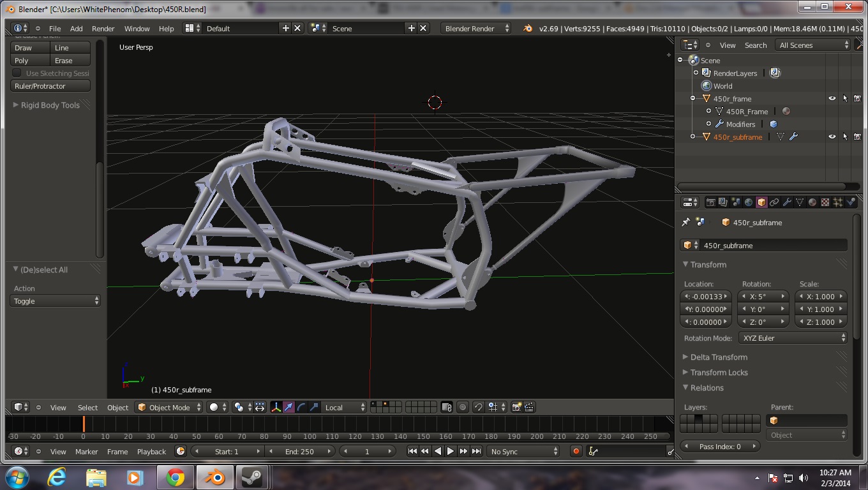868x490 pixels.
Task: Open the Material sphere properties tab
Action: pos(812,202)
